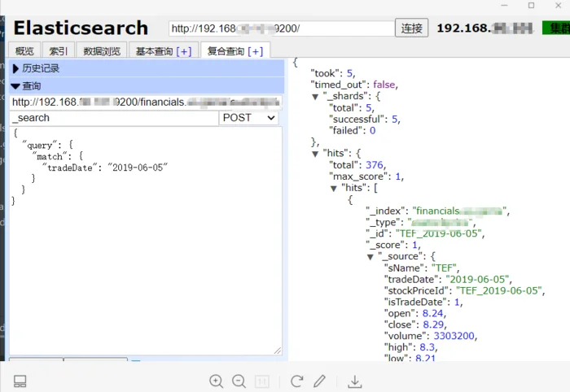Click the green cluster health status label
Viewport: 570px width, 392px height.
tap(556, 28)
